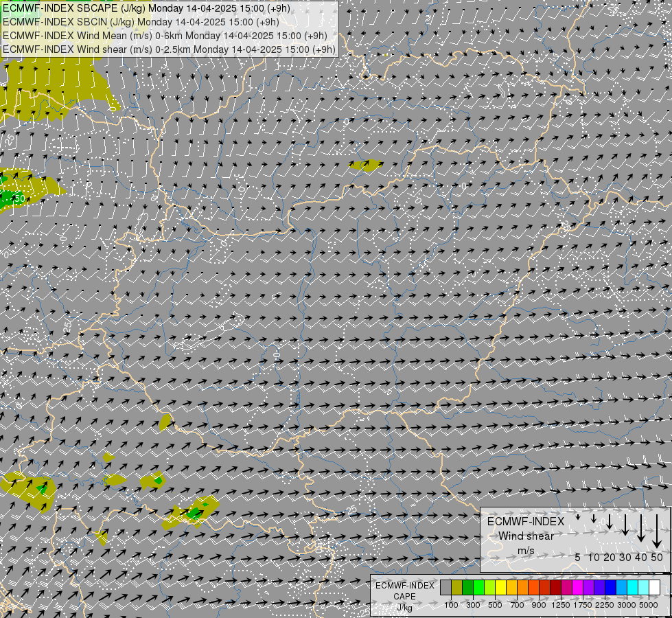Click the 'J/kg' unit in CAPE legend
This screenshot has height=618, width=672.
[404, 608]
